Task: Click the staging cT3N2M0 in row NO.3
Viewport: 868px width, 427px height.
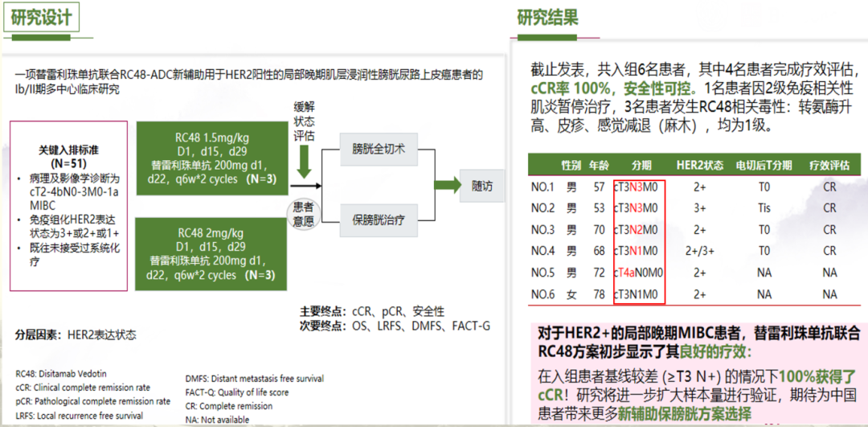Action: pyautogui.click(x=637, y=230)
